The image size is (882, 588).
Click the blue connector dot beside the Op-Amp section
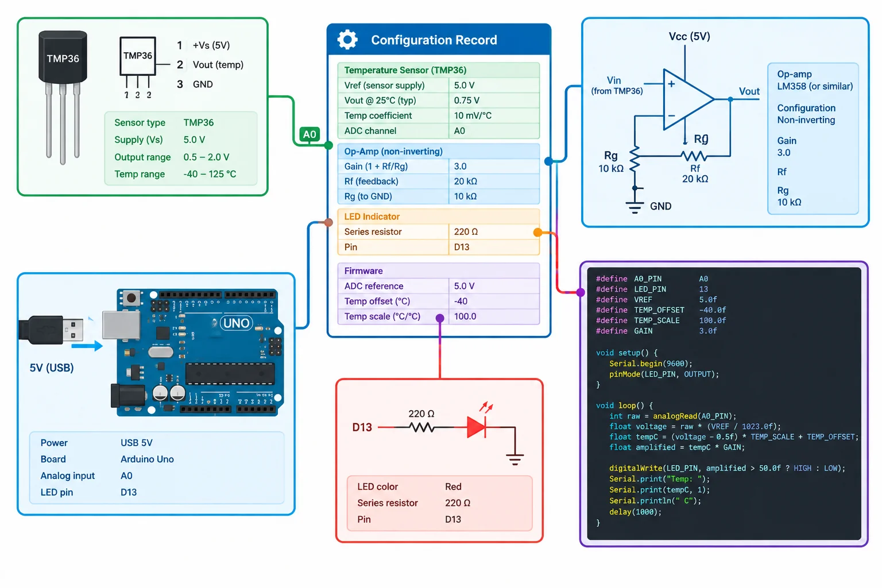[x=549, y=161]
